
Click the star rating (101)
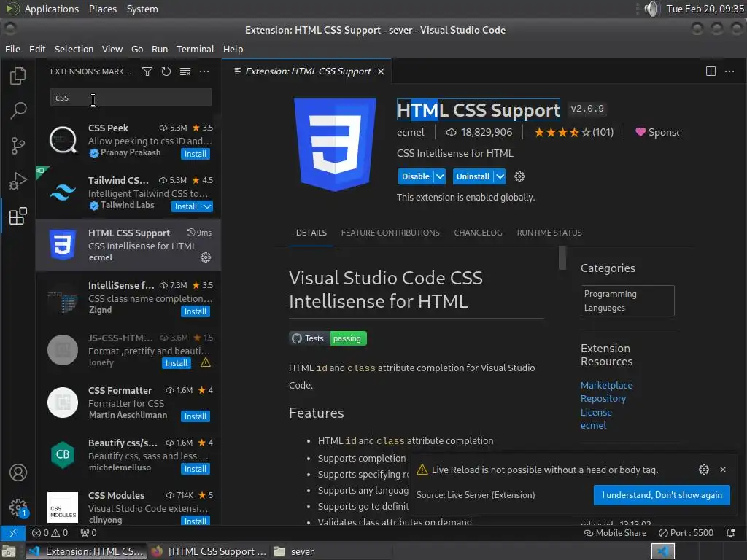tap(573, 133)
